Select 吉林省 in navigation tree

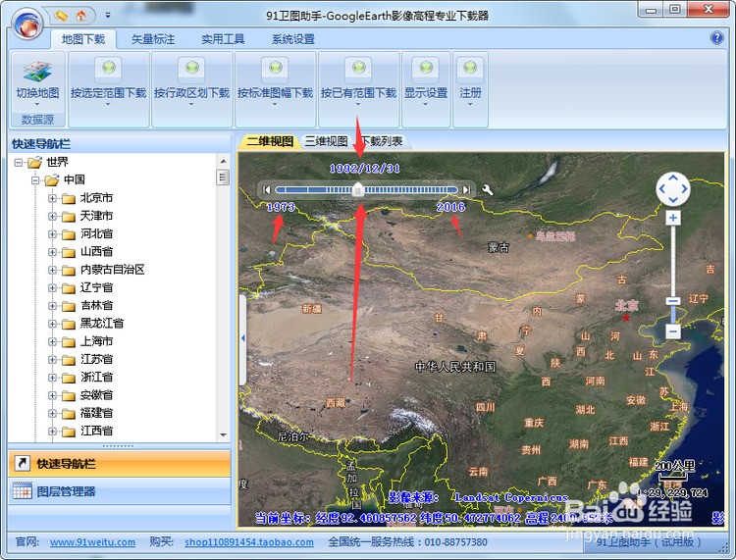[x=96, y=305]
